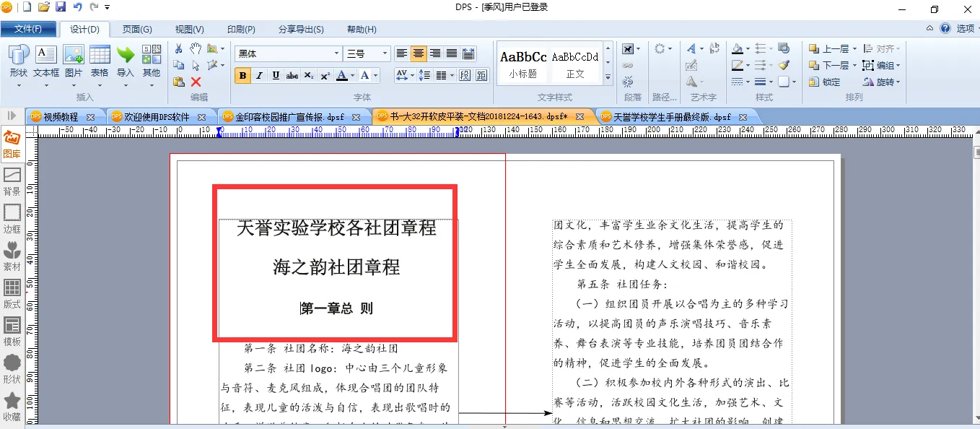Toggle Underline formatting
This screenshot has width=980, height=429.
pyautogui.click(x=276, y=75)
